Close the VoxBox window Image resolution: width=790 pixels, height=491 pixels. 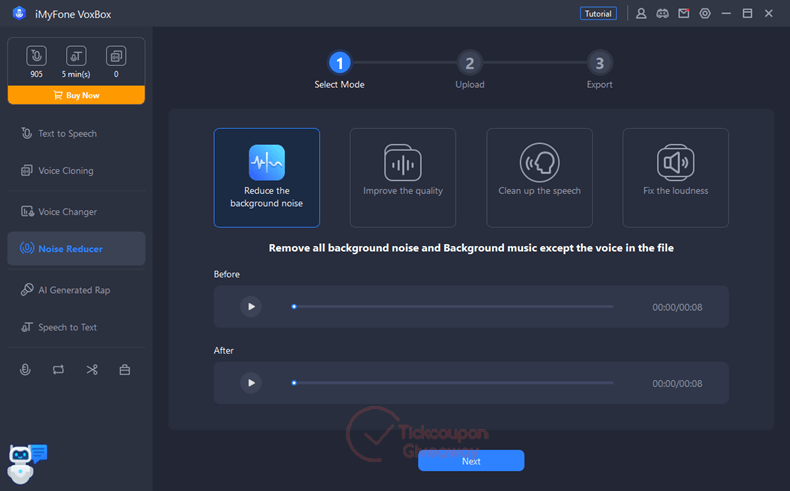click(768, 14)
